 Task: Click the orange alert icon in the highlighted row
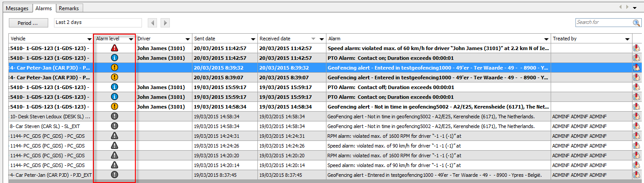(115, 68)
